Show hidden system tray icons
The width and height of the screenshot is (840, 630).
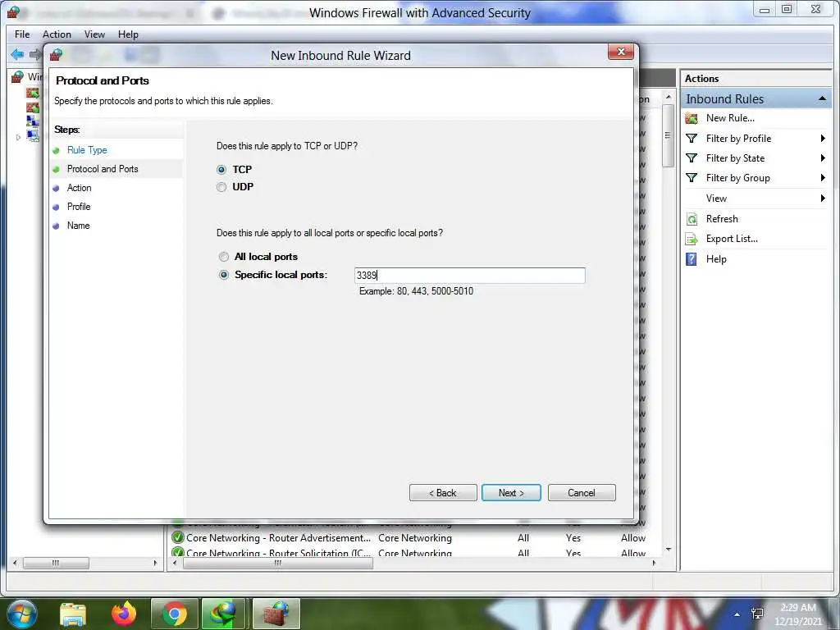coord(737,614)
